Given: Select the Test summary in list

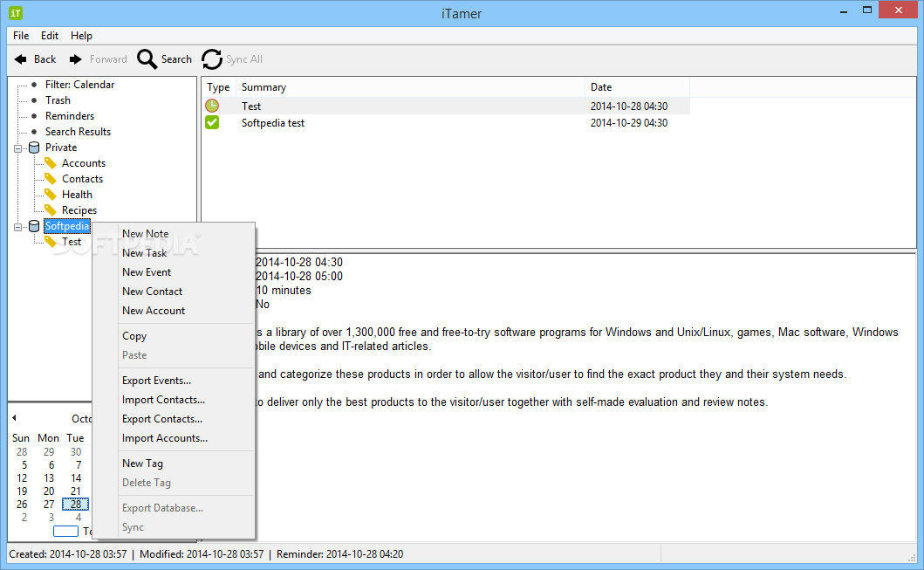Looking at the screenshot, I should click(x=251, y=106).
